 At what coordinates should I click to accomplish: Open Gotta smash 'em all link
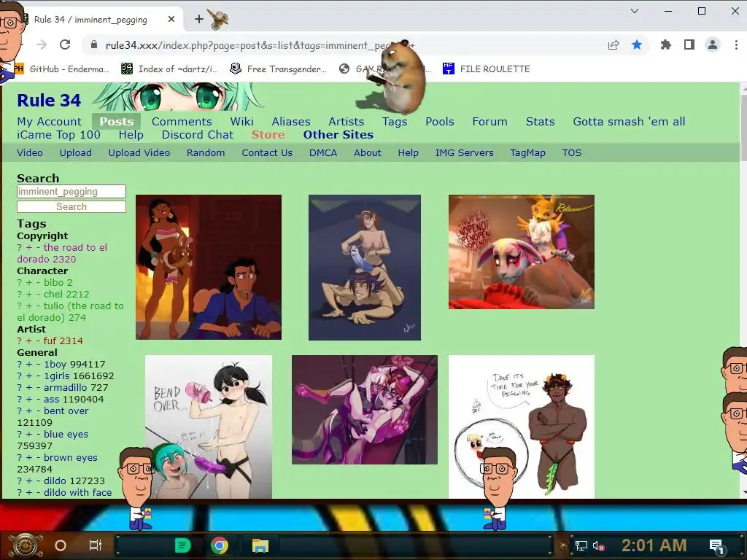(x=629, y=122)
